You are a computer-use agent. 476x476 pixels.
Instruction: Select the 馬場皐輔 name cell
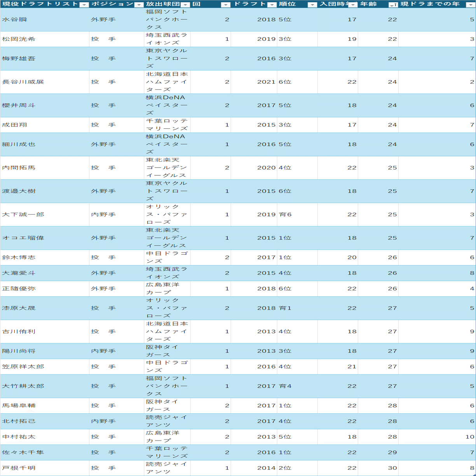coord(45,406)
